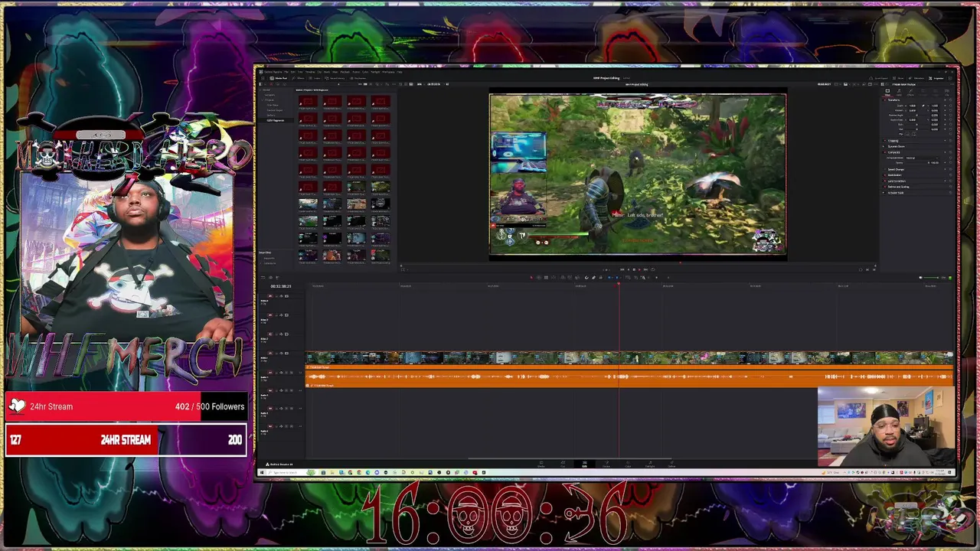Select the GOW Ragnarok bin
Image resolution: width=980 pixels, height=551 pixels.
tap(274, 120)
